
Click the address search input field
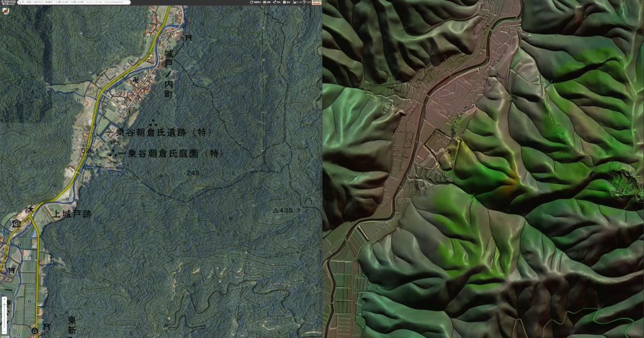point(75,2)
